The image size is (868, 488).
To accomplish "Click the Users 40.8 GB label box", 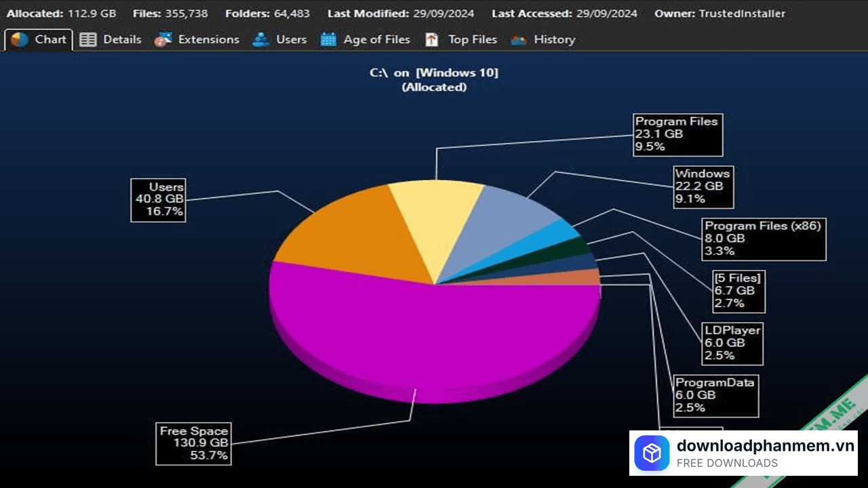I will click(159, 199).
